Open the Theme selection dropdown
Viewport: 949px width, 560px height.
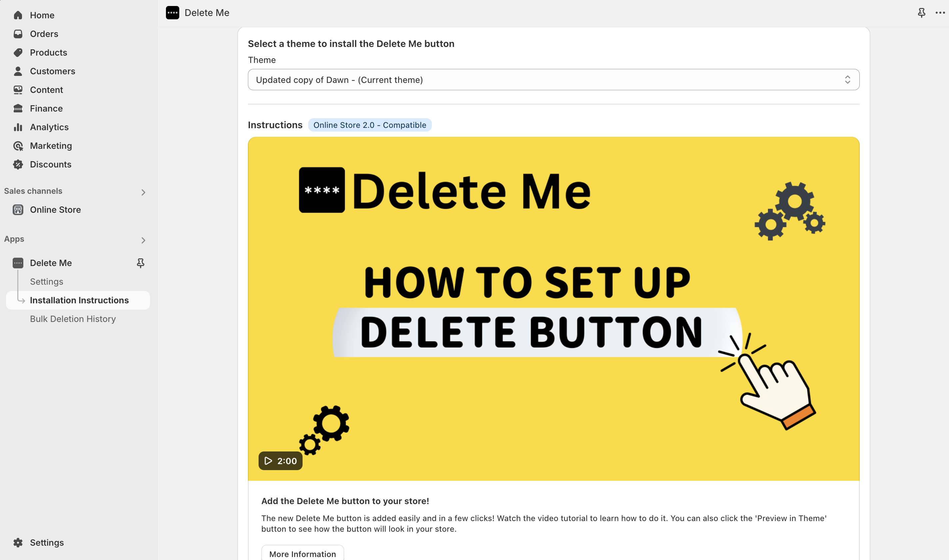(x=553, y=80)
